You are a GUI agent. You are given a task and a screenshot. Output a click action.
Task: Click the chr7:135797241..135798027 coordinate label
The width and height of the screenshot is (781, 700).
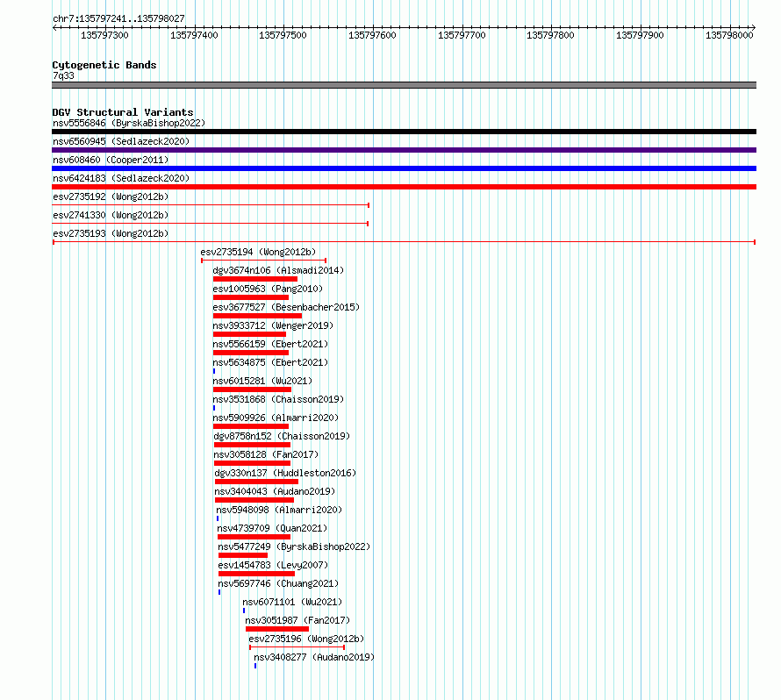point(118,18)
